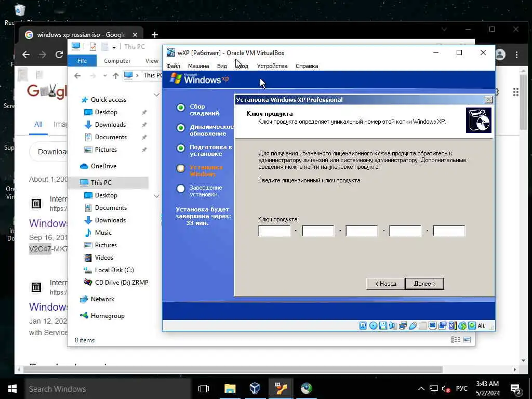Open Recycle Bin on desktop

point(20,10)
